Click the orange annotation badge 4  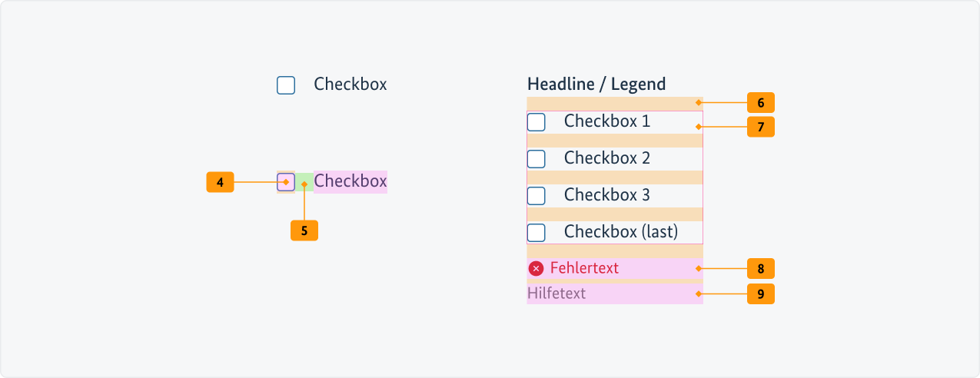[x=220, y=182]
